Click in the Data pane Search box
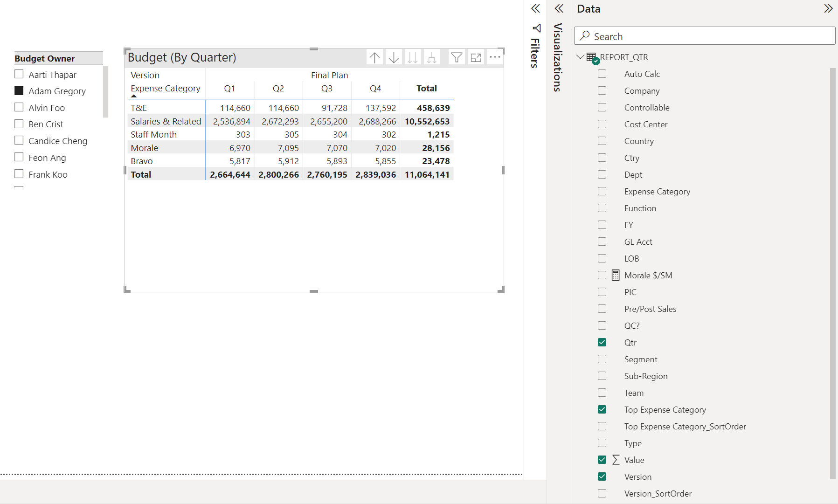This screenshot has height=504, width=838. click(704, 36)
